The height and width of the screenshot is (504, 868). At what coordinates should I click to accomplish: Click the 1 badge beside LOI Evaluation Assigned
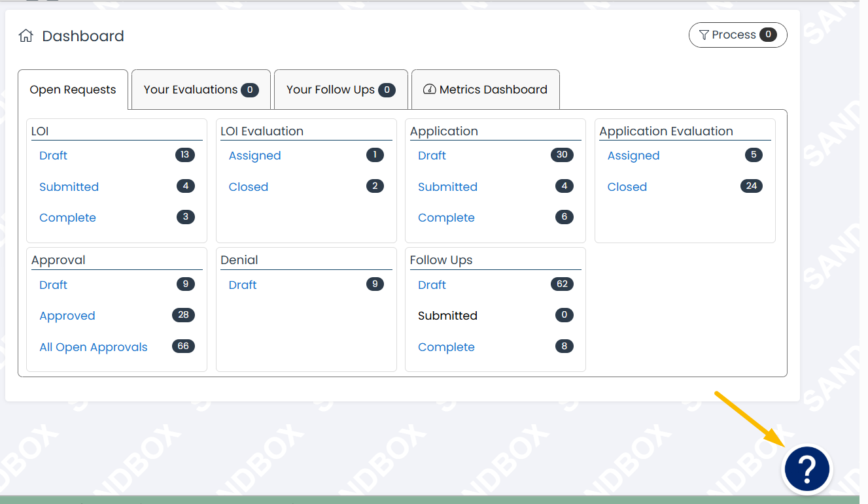click(375, 155)
